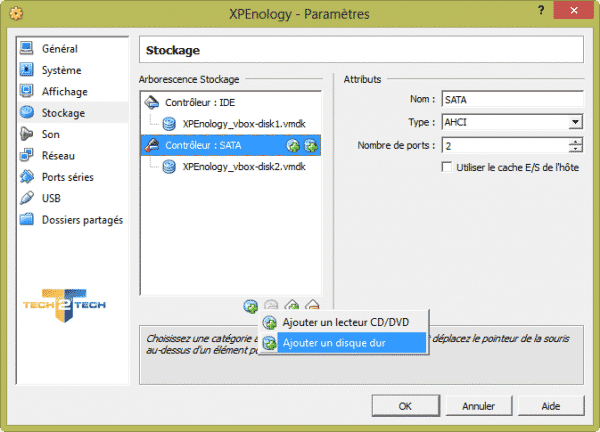
Task: Click the remove attachment toolbar icon
Action: [x=271, y=305]
